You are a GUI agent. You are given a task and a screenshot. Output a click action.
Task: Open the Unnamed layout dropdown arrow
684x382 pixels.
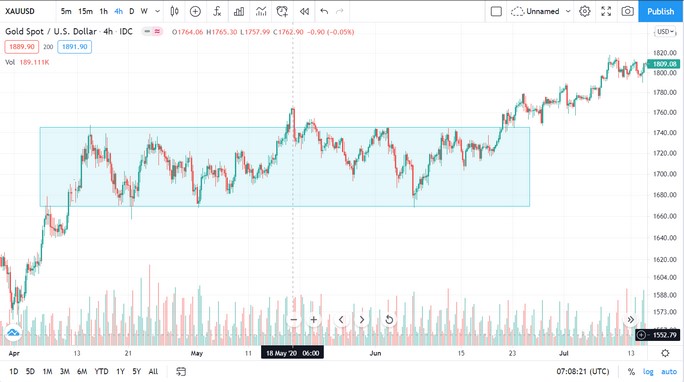(568, 11)
